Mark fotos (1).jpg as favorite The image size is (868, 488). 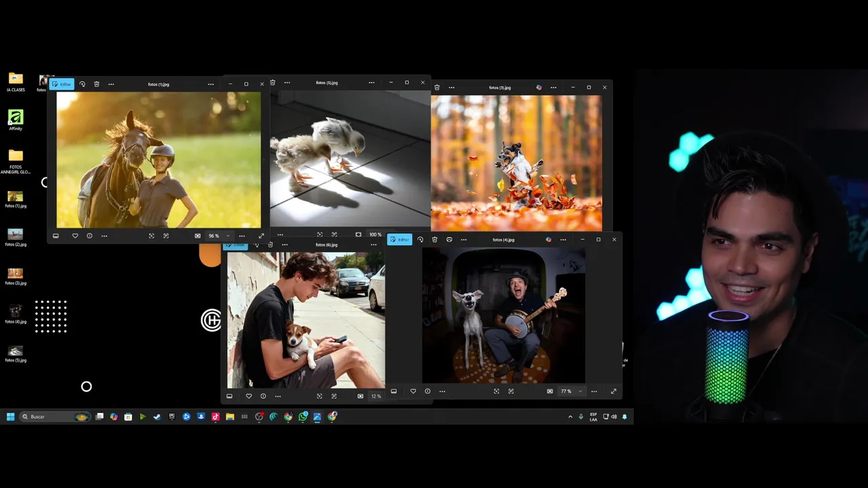(75, 236)
